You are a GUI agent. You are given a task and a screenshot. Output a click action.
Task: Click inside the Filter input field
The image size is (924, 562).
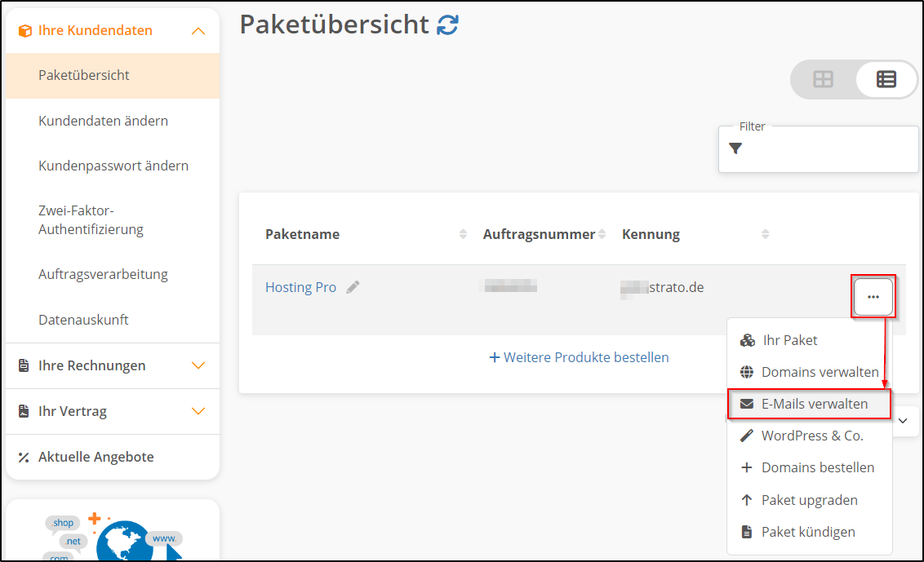[x=816, y=151]
